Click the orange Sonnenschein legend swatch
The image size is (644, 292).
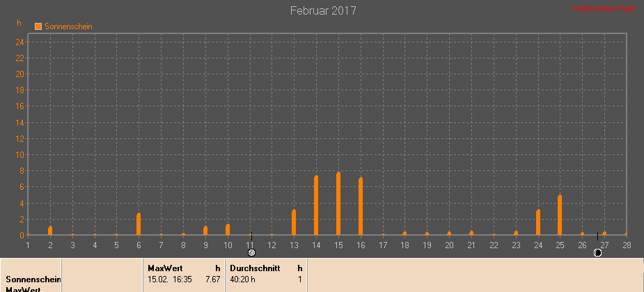pos(38,26)
